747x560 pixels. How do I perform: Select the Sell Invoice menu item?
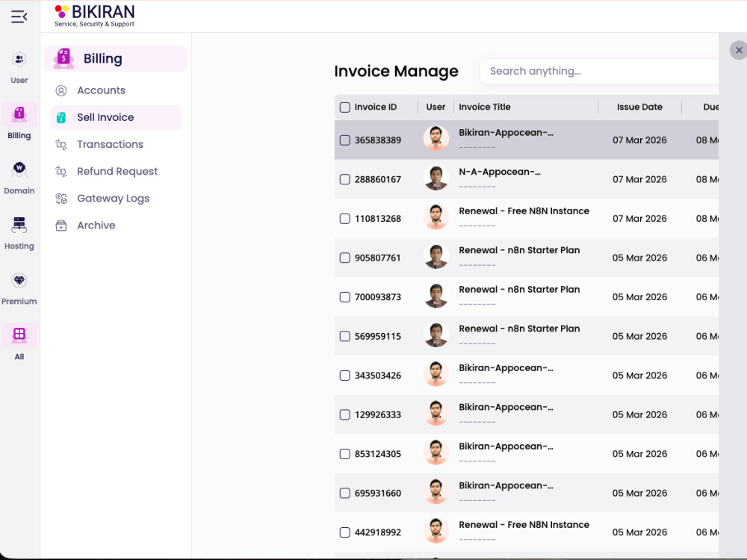click(x=115, y=118)
